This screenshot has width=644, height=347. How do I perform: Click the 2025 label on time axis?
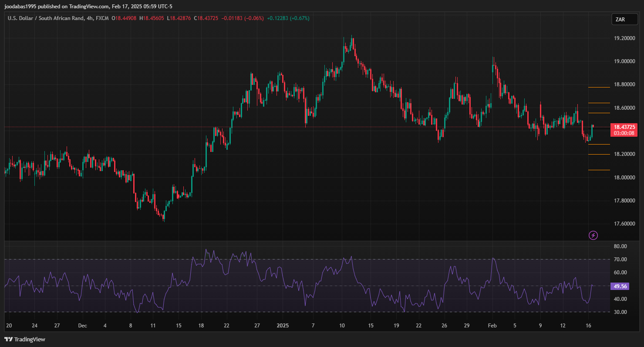coord(283,326)
